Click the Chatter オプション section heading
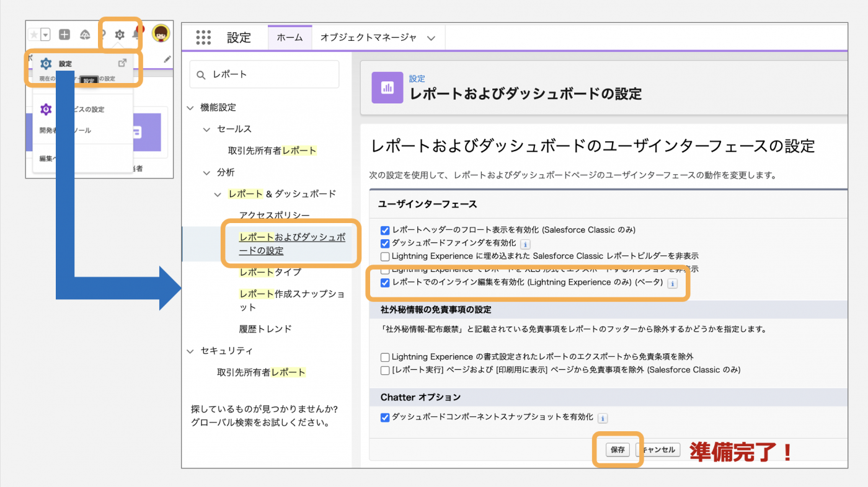 (421, 397)
